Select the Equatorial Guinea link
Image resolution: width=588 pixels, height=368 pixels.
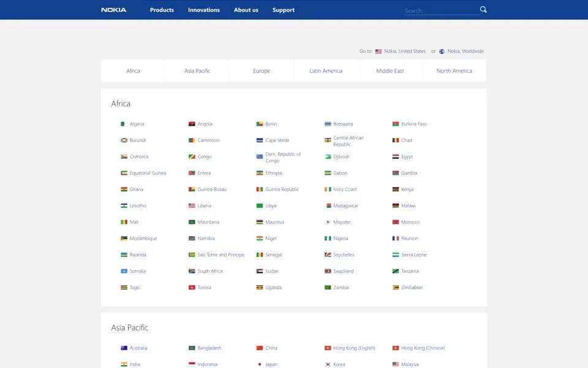click(x=148, y=173)
